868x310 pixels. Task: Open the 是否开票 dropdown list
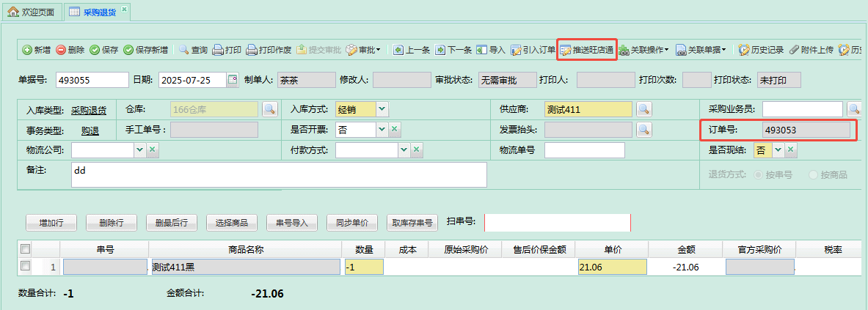382,130
